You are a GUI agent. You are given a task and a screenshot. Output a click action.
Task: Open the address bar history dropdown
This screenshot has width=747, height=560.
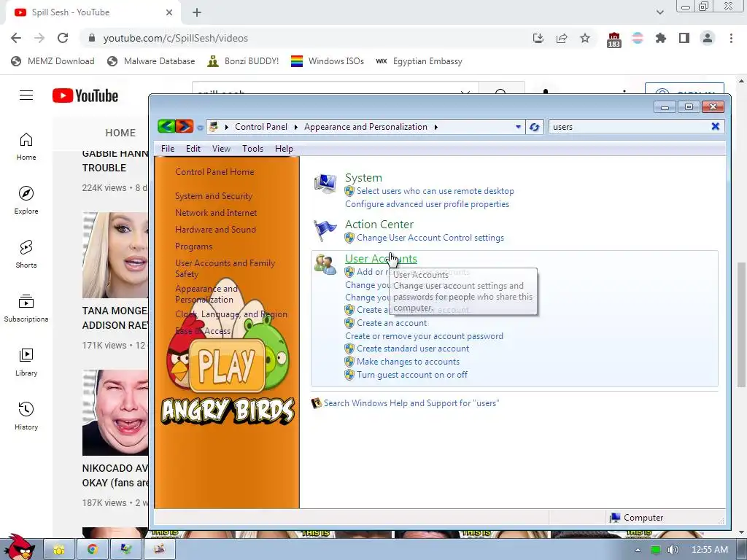coord(518,127)
